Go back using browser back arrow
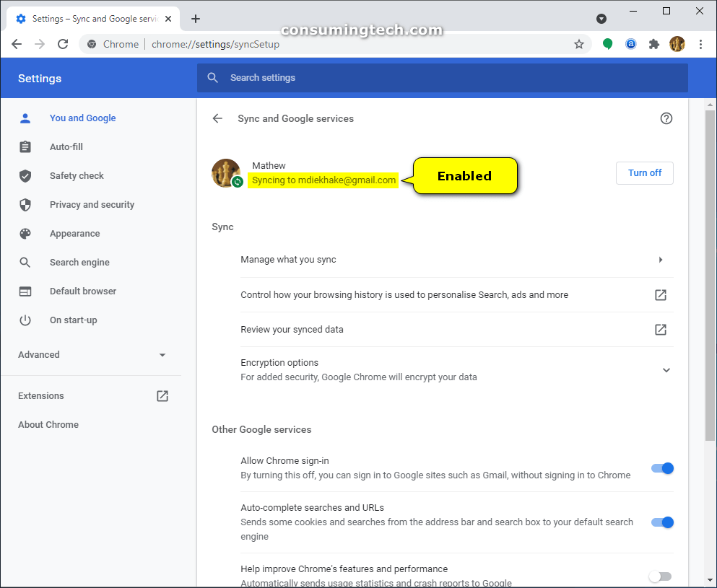Viewport: 717px width, 588px height. click(x=17, y=44)
